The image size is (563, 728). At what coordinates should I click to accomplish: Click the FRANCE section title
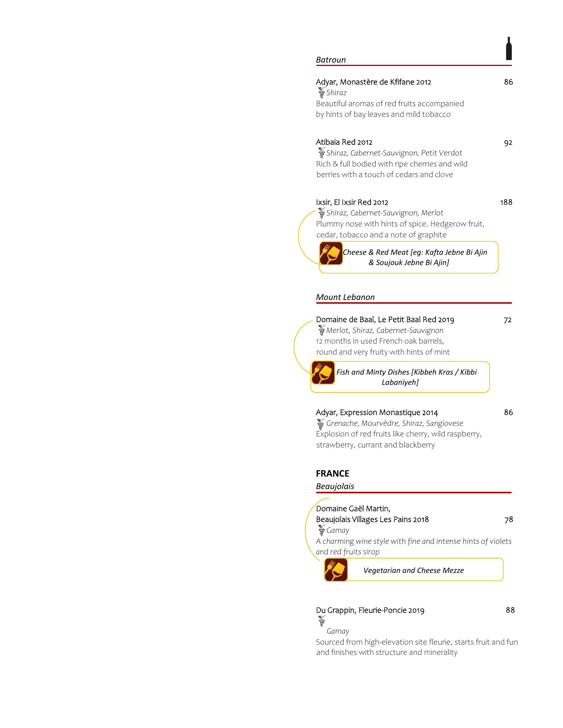coord(332,474)
